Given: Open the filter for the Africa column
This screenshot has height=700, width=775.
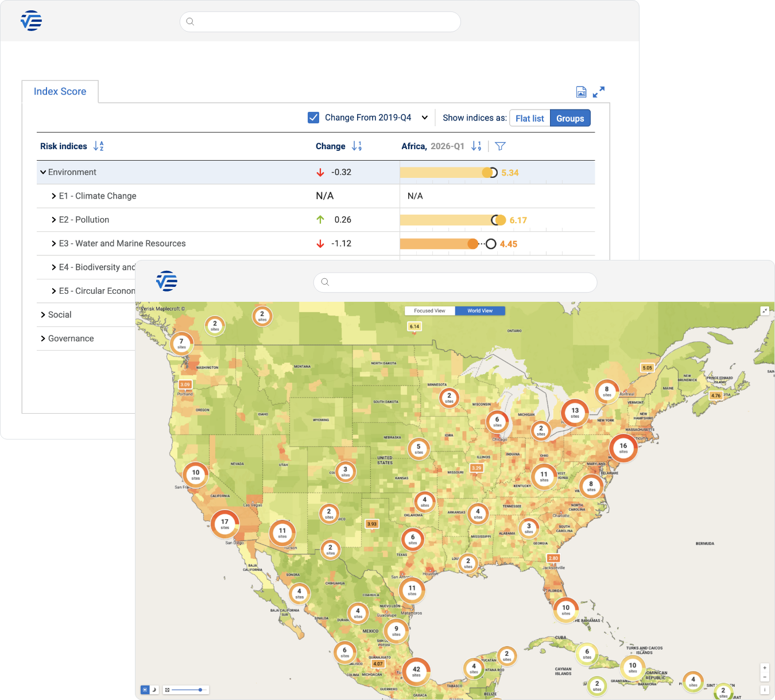Looking at the screenshot, I should (500, 146).
